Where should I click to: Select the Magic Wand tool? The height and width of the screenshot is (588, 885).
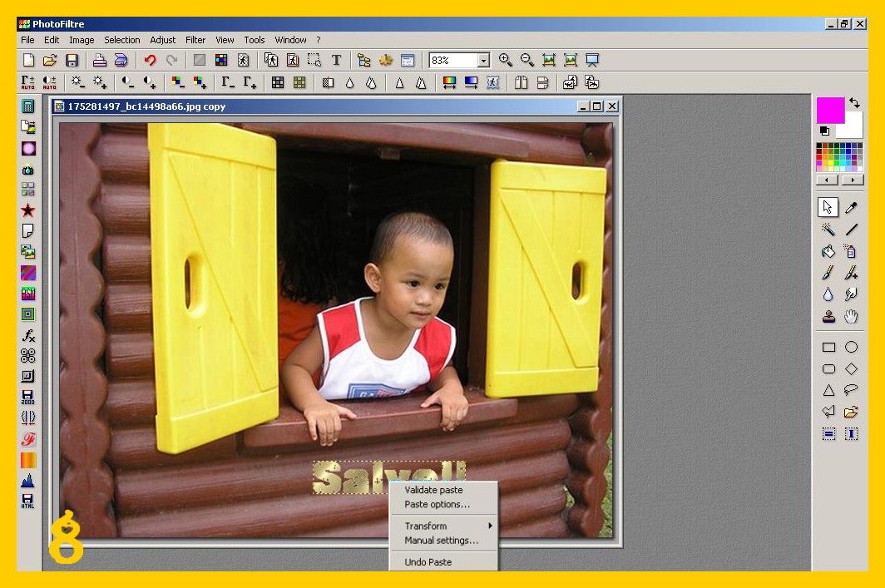pos(828,230)
